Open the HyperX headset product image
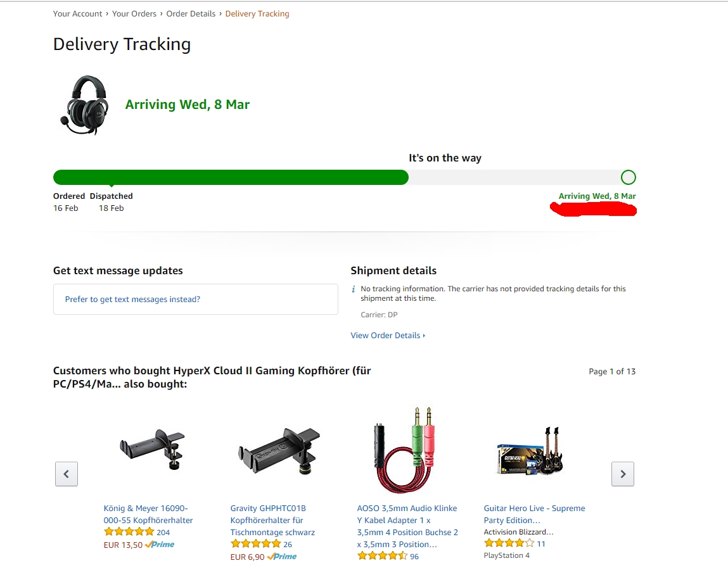Viewport: 728px width, 563px height. [84, 105]
